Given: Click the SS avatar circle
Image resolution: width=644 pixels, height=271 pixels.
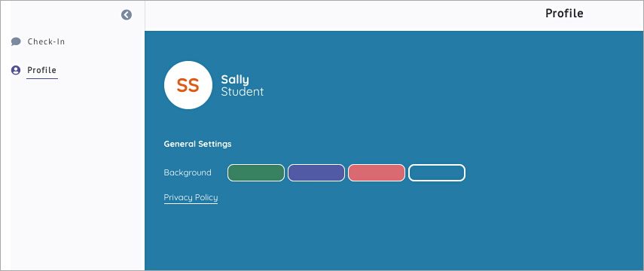Looking at the screenshot, I should click(x=188, y=85).
